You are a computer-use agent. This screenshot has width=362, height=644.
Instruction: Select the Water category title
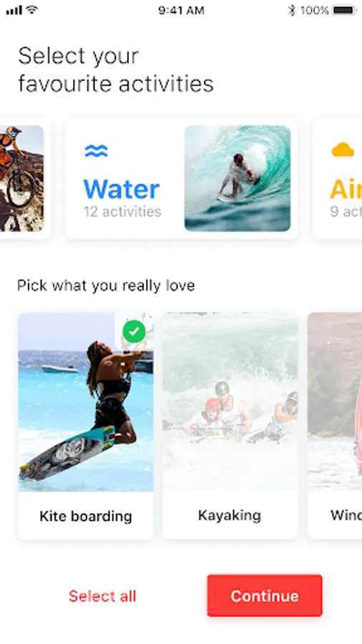pyautogui.click(x=122, y=189)
